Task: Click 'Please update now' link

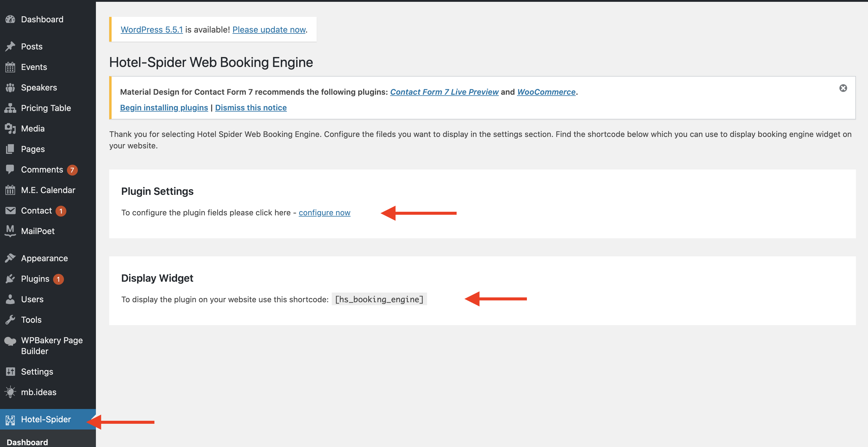Action: [x=269, y=30]
